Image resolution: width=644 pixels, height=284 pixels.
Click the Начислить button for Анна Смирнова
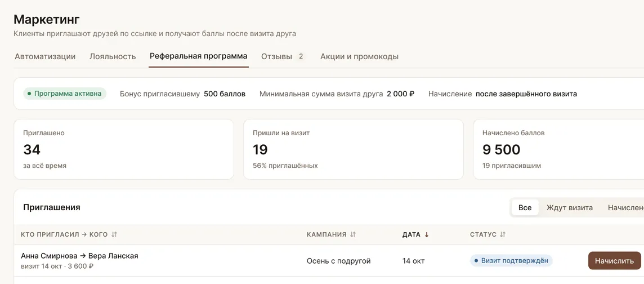coord(614,260)
